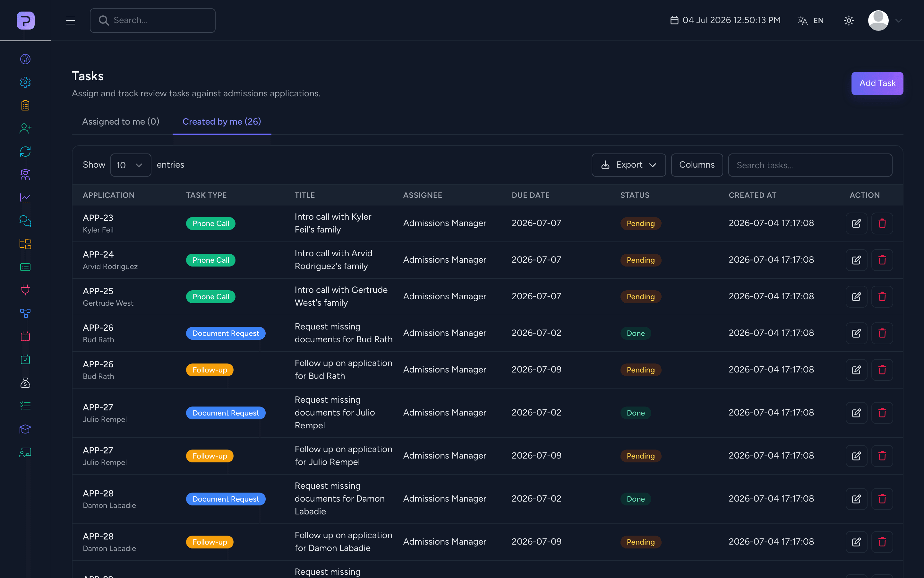Open the clipboard sidebar icon

[x=25, y=106]
